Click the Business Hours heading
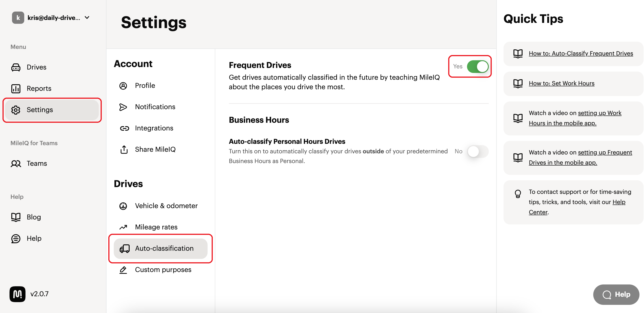This screenshot has height=313, width=644. 259,120
